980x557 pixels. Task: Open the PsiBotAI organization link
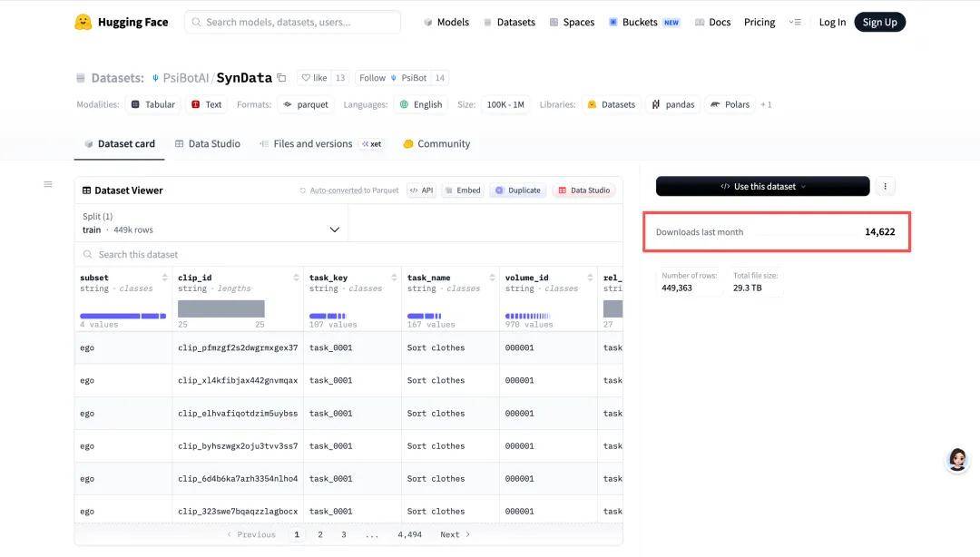186,78
